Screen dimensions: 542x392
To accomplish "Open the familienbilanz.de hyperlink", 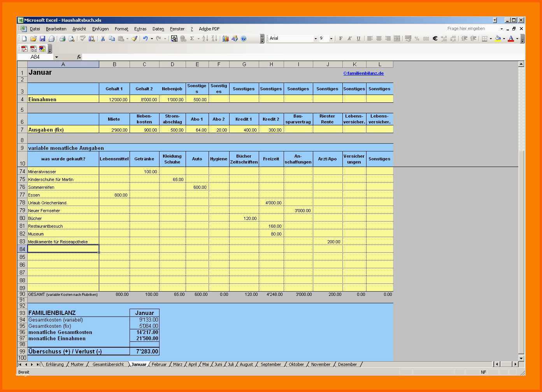I will [x=363, y=73].
